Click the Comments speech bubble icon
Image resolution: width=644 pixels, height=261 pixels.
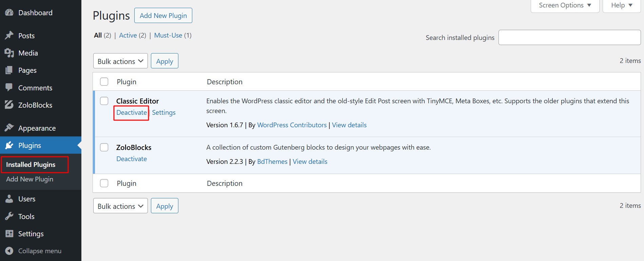coord(9,88)
